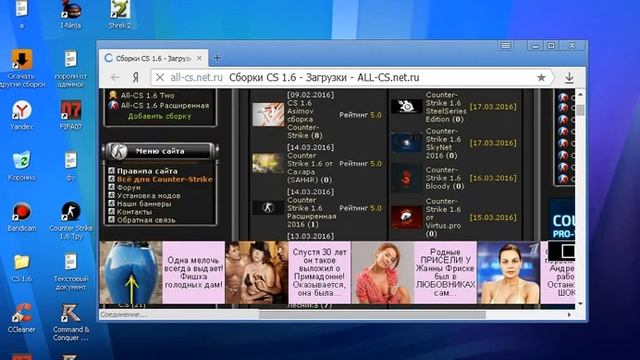Click the SkyNet 2016 thumbnail
Viewport: 640px width, 360px height.
[x=407, y=142]
